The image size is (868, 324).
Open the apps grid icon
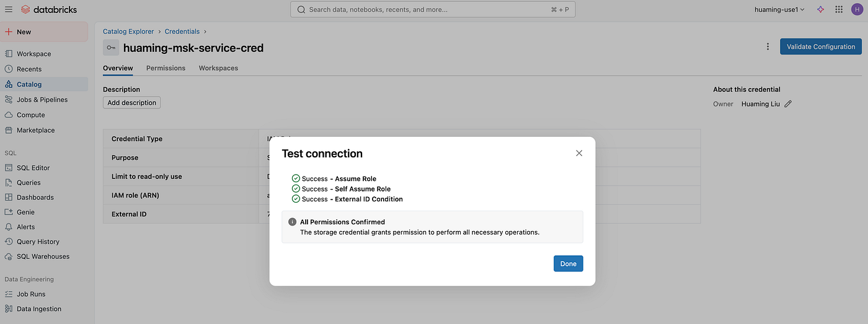(839, 9)
